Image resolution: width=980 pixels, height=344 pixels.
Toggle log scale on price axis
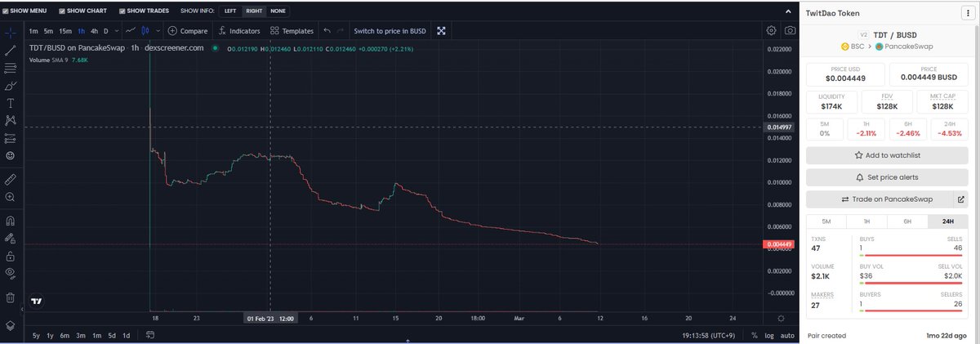[x=768, y=335]
